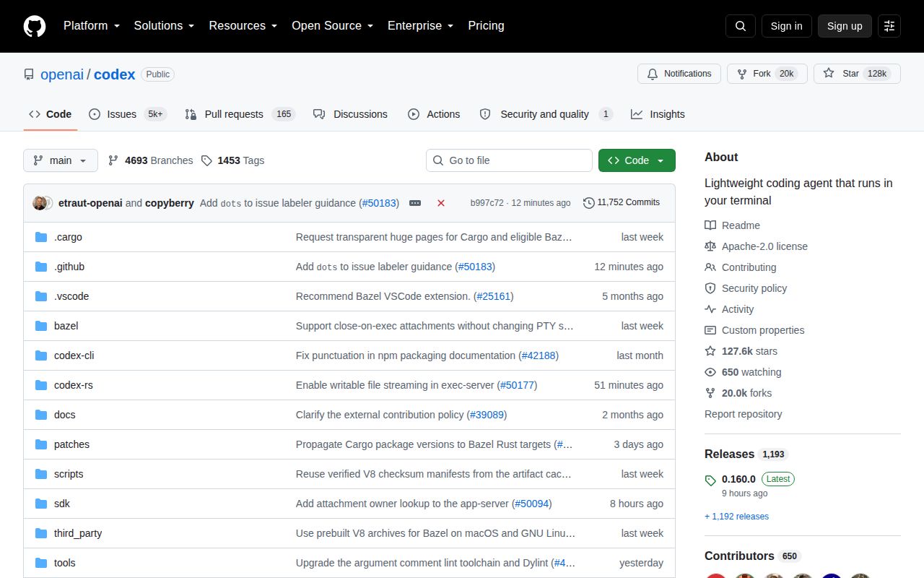Open commit link #50177 in codex-rs row
Image resolution: width=924 pixels, height=578 pixels.
pos(518,385)
